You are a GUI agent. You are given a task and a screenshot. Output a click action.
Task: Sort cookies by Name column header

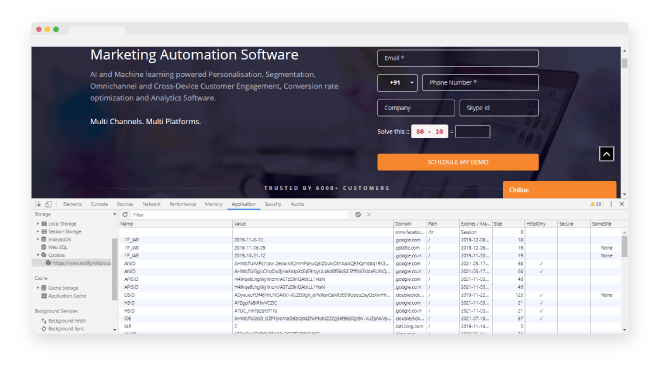175,224
